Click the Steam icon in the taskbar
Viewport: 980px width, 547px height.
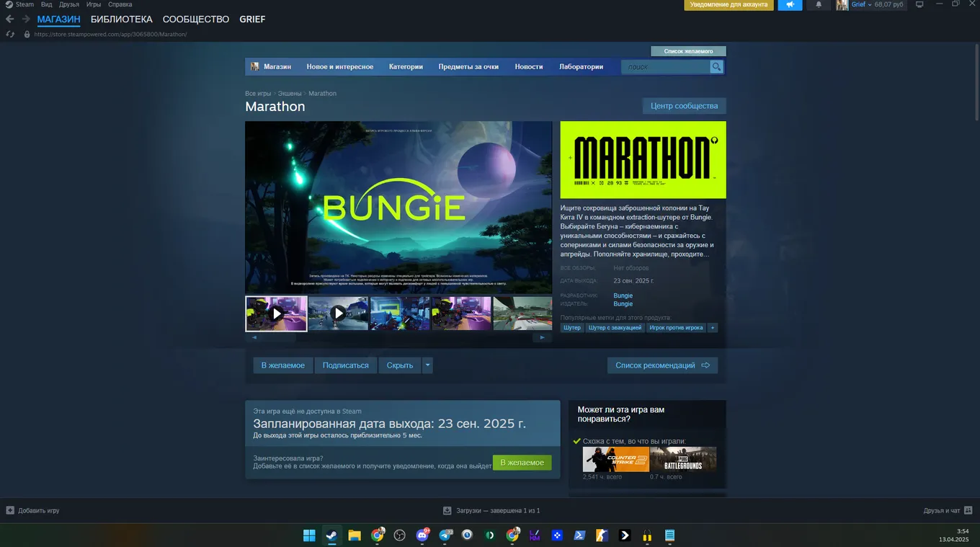(x=331, y=535)
